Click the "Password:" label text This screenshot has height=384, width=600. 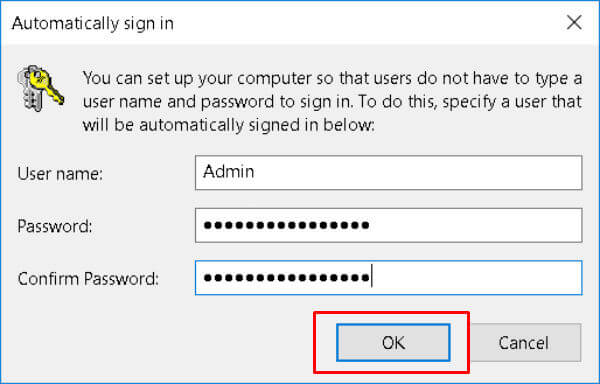[55, 226]
